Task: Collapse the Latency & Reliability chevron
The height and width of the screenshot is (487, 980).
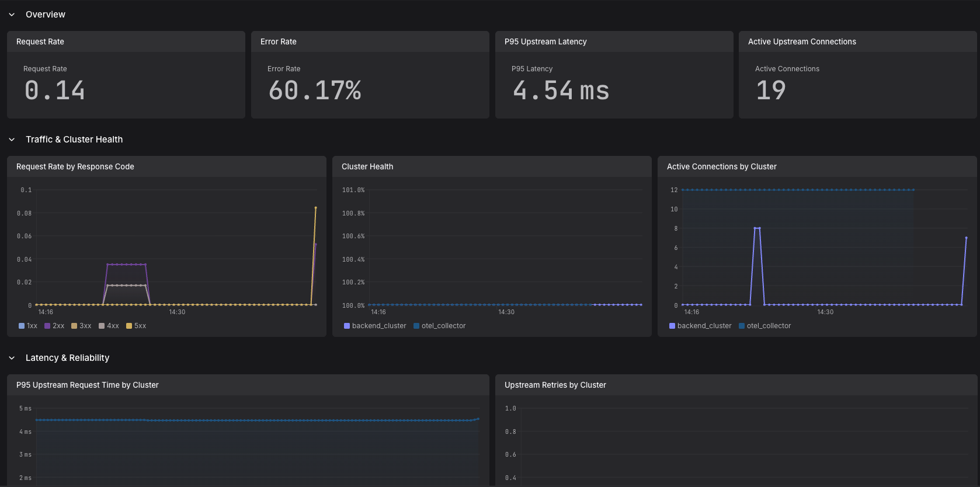Action: coord(12,358)
